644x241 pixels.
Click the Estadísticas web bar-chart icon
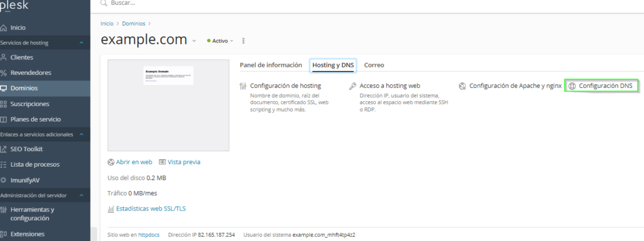click(111, 209)
